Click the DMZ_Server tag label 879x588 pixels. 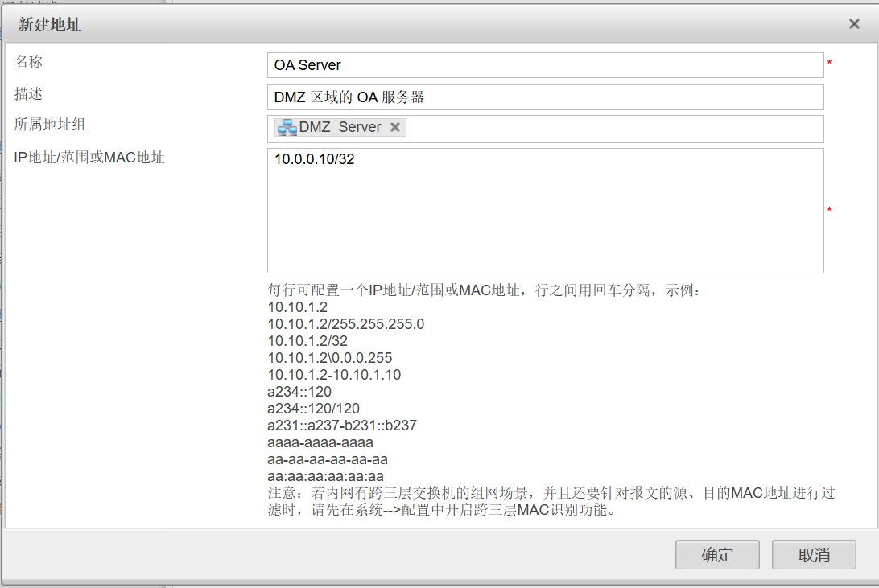pyautogui.click(x=340, y=127)
